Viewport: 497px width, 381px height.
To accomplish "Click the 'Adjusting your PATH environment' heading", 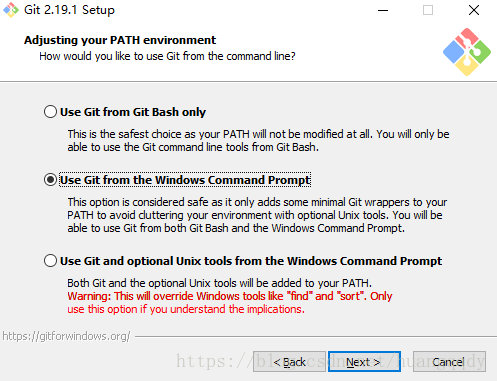I will coord(120,40).
